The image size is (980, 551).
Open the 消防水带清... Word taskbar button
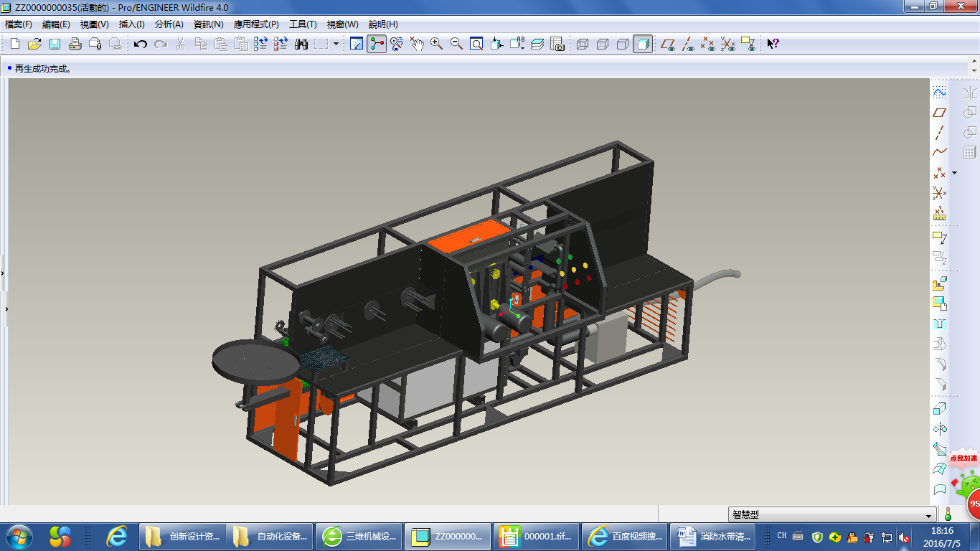point(712,536)
